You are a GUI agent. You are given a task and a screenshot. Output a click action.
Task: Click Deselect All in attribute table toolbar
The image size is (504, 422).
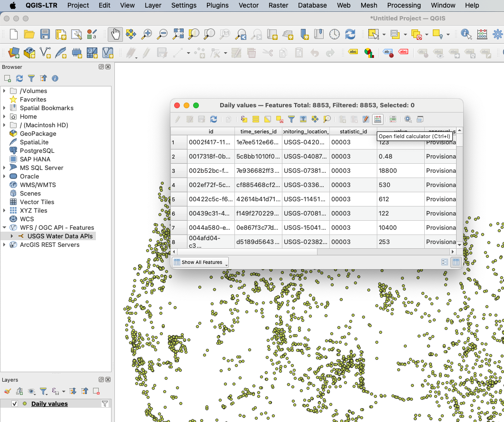click(x=280, y=119)
